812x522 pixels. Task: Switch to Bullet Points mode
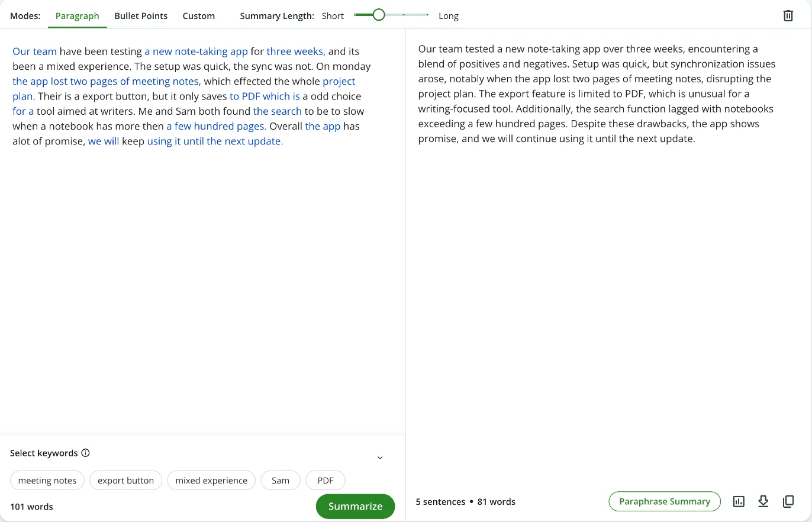point(141,16)
